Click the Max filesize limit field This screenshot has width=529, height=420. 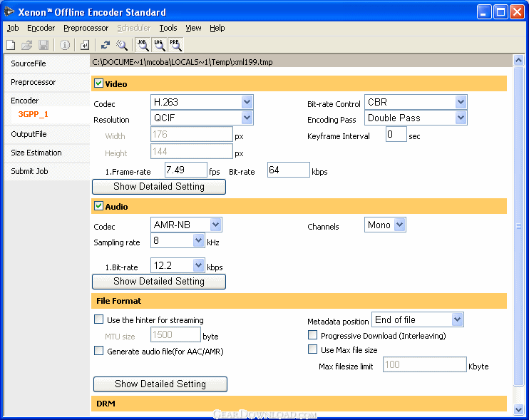(424, 364)
